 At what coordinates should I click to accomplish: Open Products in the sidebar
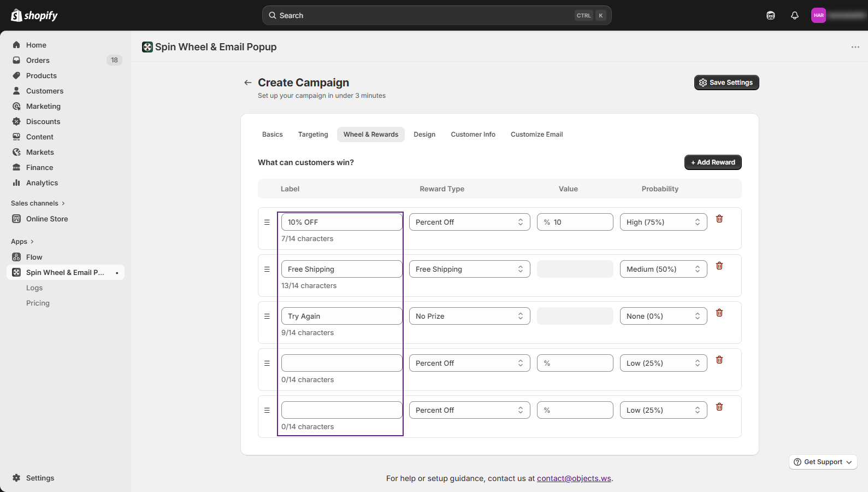click(66, 75)
